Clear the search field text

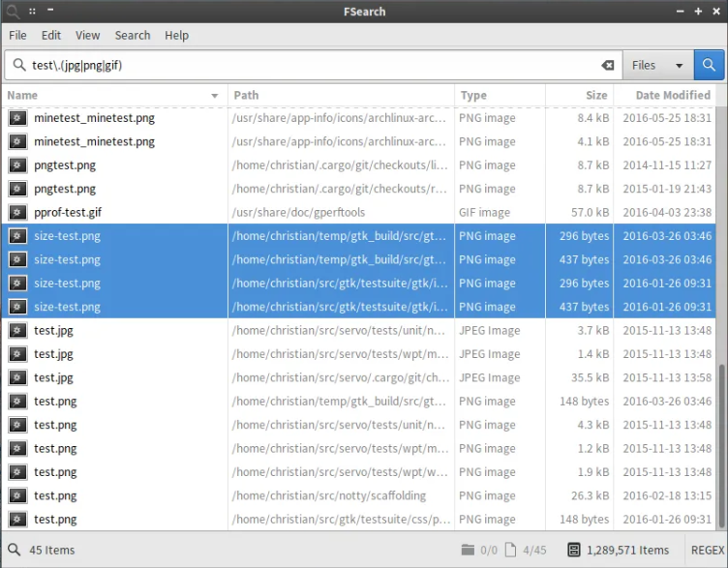[607, 66]
